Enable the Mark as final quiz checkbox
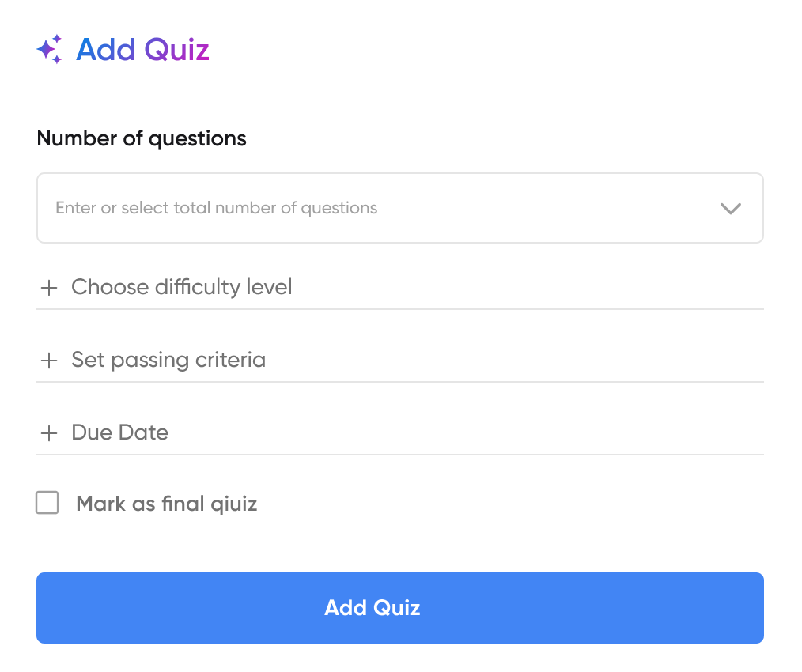The height and width of the screenshot is (672, 802). pos(47,503)
